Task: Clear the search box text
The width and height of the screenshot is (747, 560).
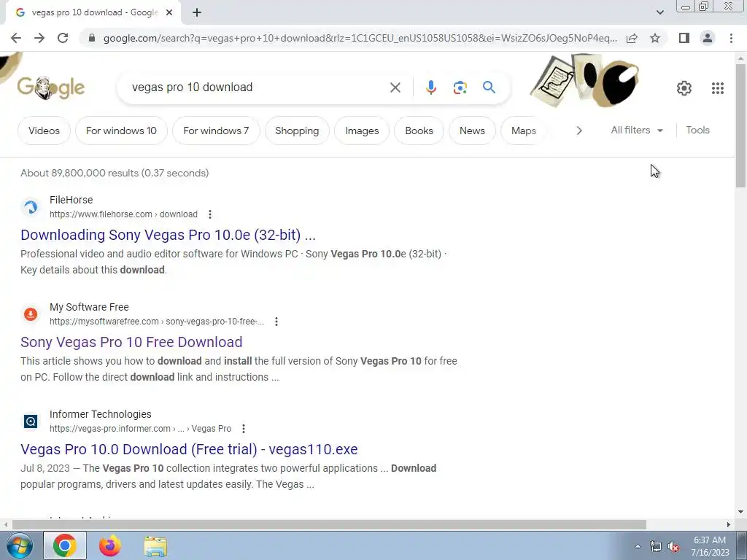Action: point(395,87)
